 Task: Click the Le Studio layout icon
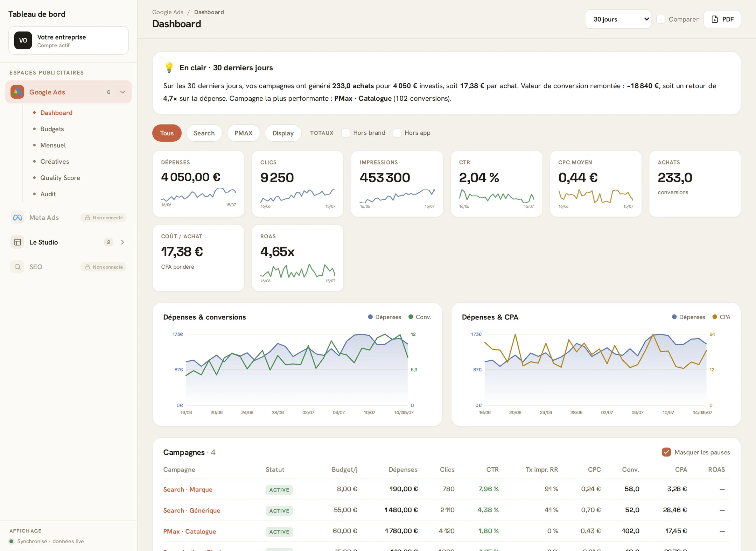tap(17, 242)
